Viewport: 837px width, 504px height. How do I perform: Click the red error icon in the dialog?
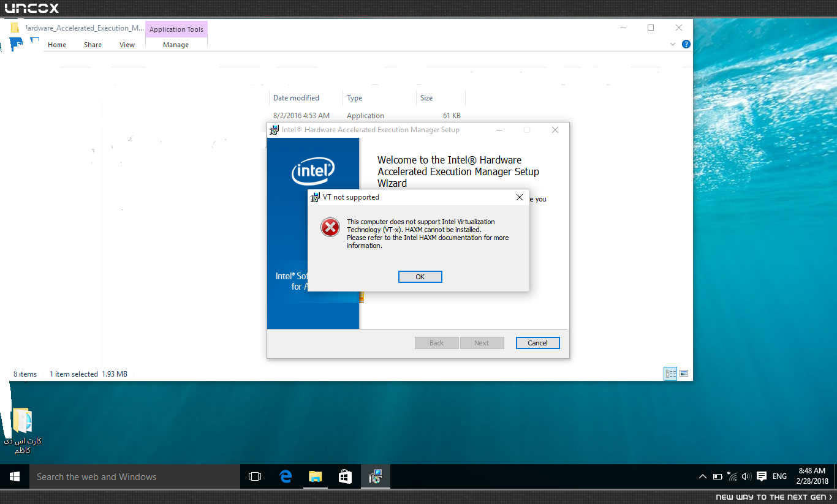tap(330, 228)
